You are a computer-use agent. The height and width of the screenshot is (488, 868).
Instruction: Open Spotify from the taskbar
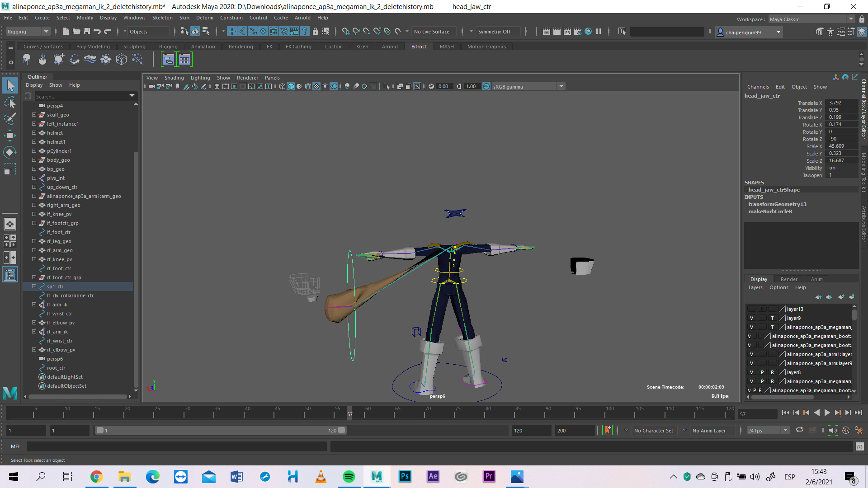pyautogui.click(x=349, y=476)
